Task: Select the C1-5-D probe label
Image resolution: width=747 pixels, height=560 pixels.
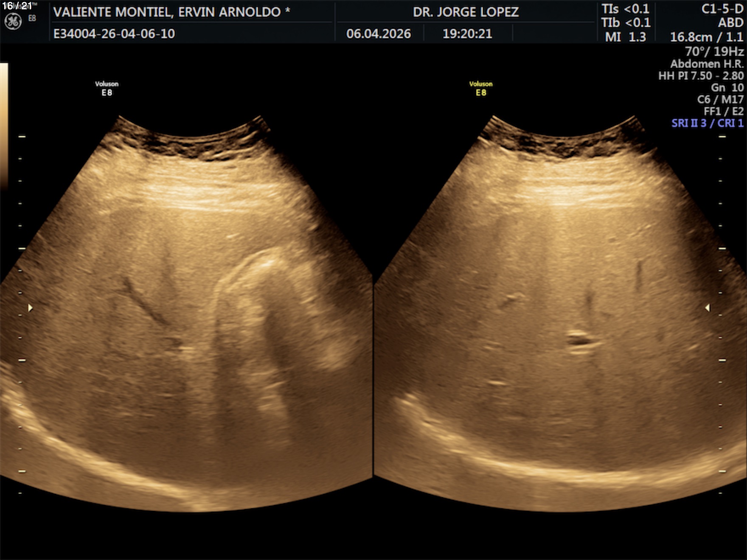Action: (722, 9)
